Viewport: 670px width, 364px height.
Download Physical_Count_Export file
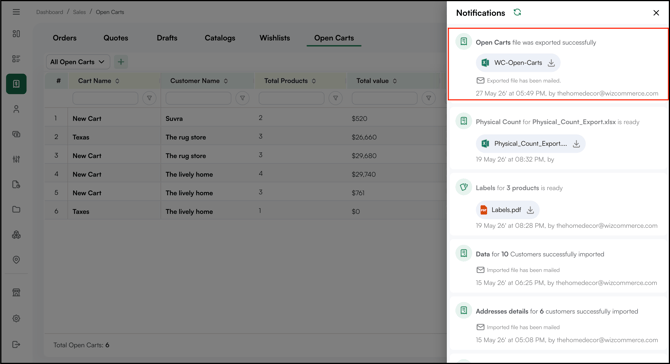point(576,144)
